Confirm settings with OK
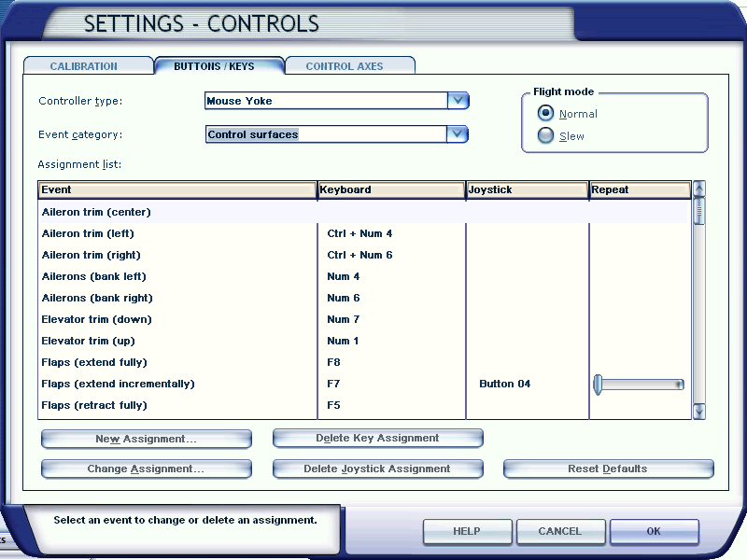Viewport: 747px width, 560px height. [655, 531]
